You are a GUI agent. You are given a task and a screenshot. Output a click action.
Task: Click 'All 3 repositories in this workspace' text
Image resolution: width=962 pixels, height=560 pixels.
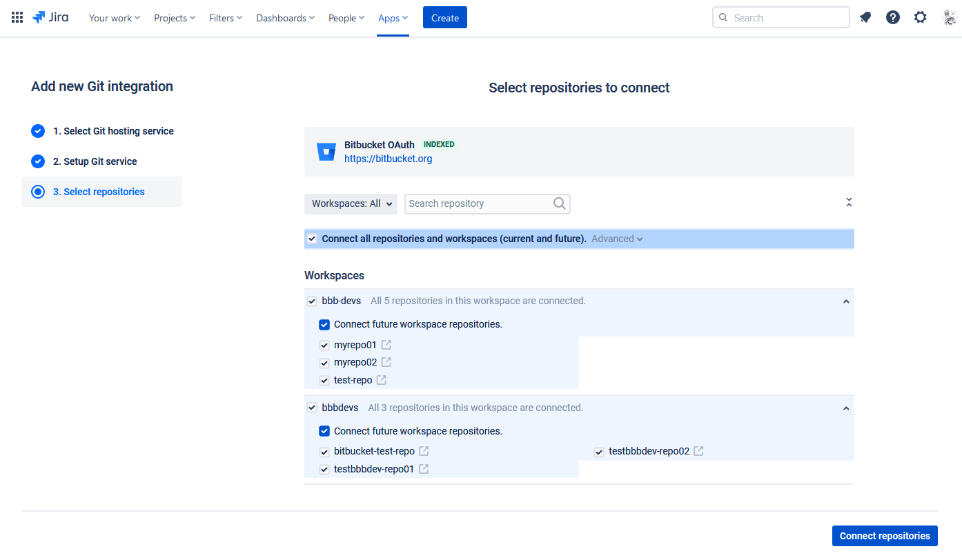click(475, 408)
